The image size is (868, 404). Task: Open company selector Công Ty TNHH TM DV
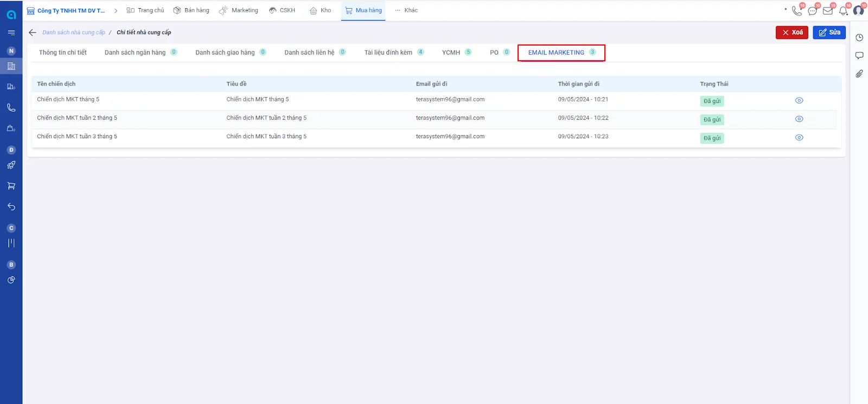(66, 11)
